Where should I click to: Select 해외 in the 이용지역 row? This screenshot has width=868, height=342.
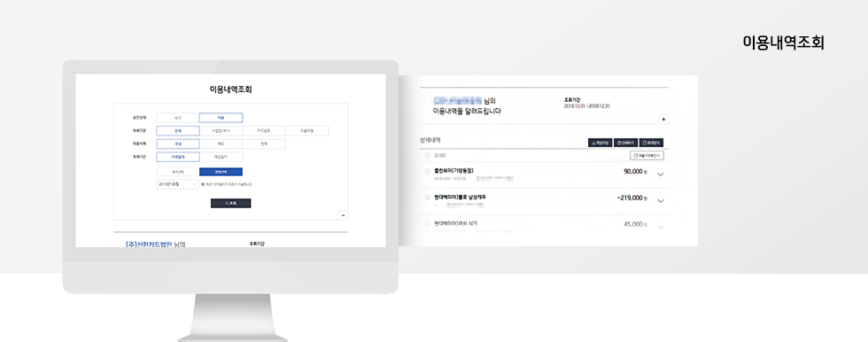[221, 144]
